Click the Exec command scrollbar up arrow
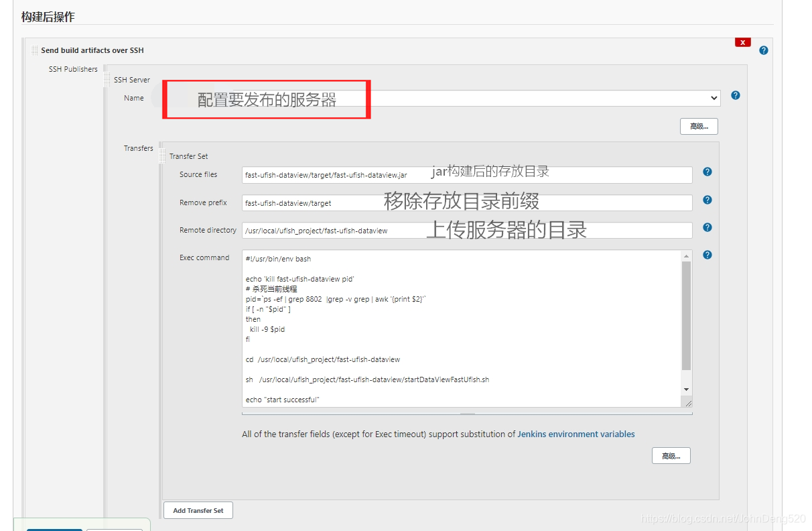Viewport: 812px width, 531px height. pyautogui.click(x=687, y=256)
